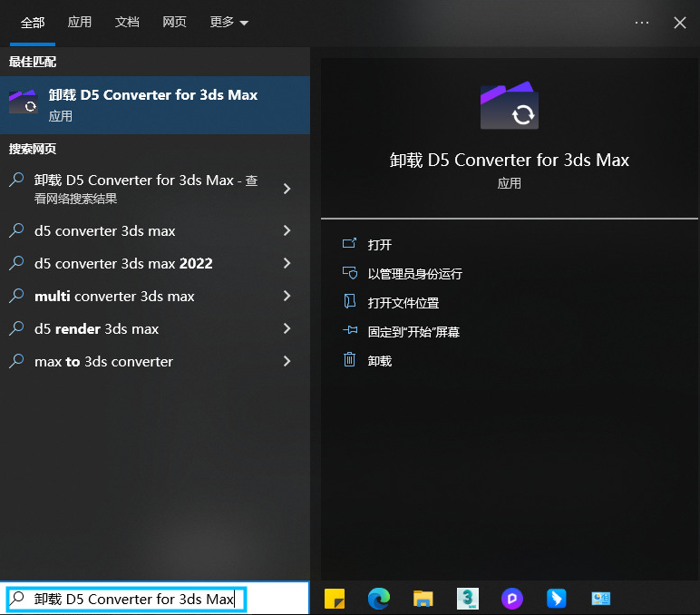
Task: Switch to the 应用 tab
Action: point(80,22)
